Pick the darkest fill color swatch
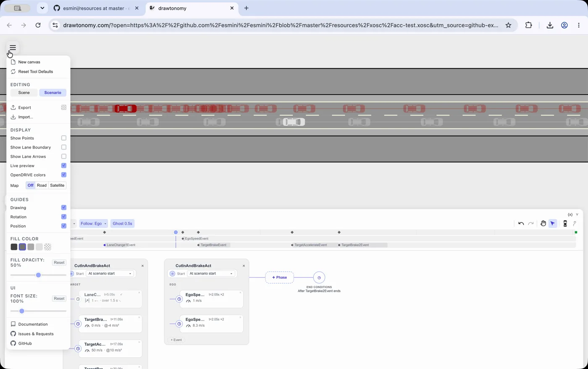 coord(14,247)
